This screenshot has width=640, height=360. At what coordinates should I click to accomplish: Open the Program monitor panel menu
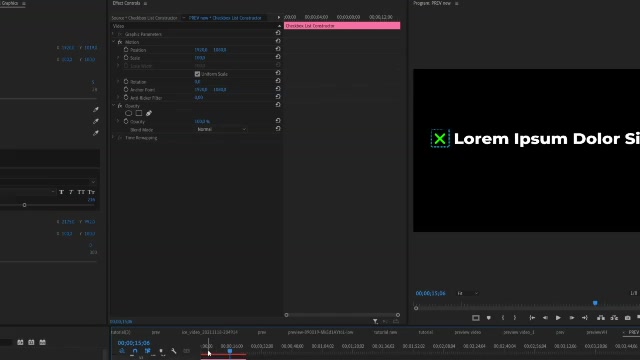click(457, 3)
